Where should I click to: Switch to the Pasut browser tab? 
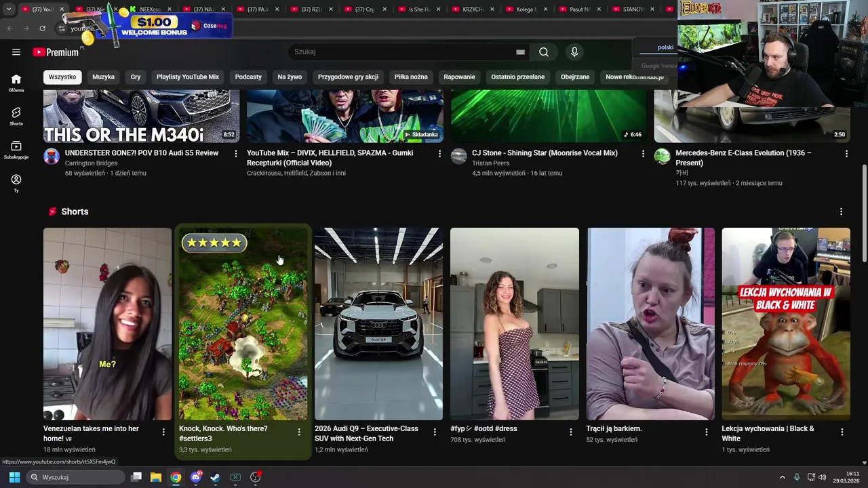point(580,9)
